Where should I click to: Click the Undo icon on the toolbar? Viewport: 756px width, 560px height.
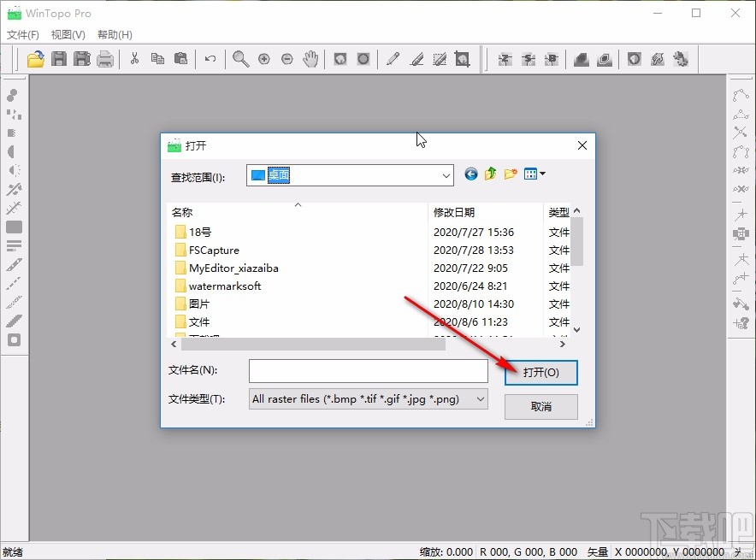pos(210,59)
